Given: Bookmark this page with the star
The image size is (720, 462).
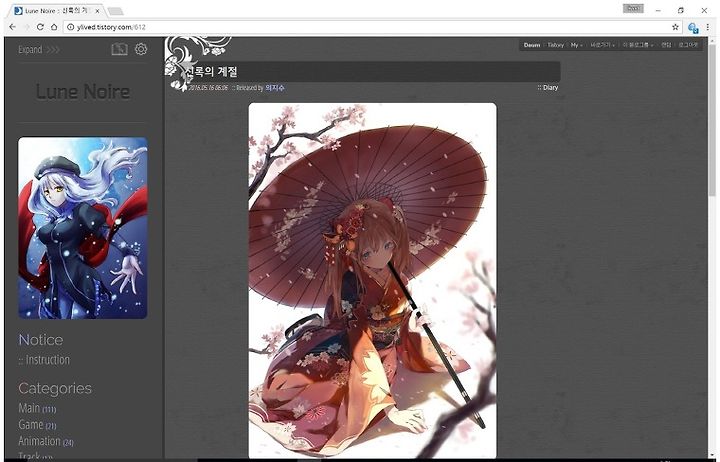Looking at the screenshot, I should point(675,27).
